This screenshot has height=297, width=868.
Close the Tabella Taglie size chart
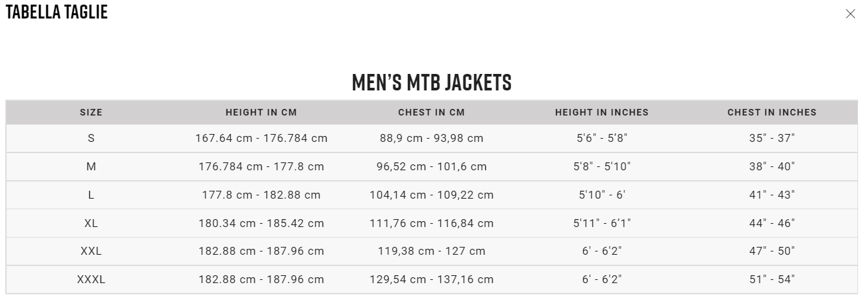click(x=850, y=14)
